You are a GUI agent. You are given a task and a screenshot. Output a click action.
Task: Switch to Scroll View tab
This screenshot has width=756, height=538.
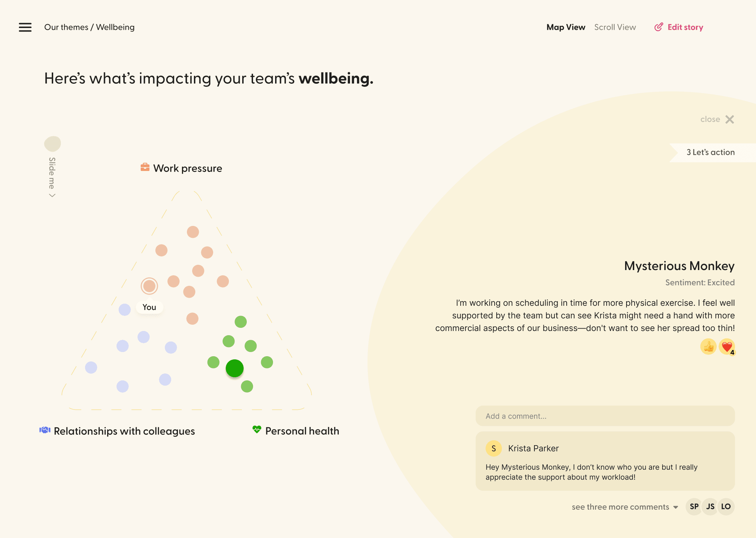[x=615, y=27]
